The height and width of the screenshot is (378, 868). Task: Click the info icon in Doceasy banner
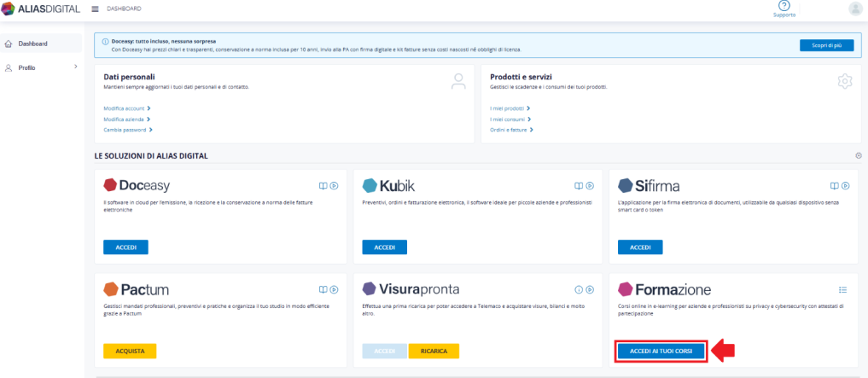pyautogui.click(x=105, y=41)
